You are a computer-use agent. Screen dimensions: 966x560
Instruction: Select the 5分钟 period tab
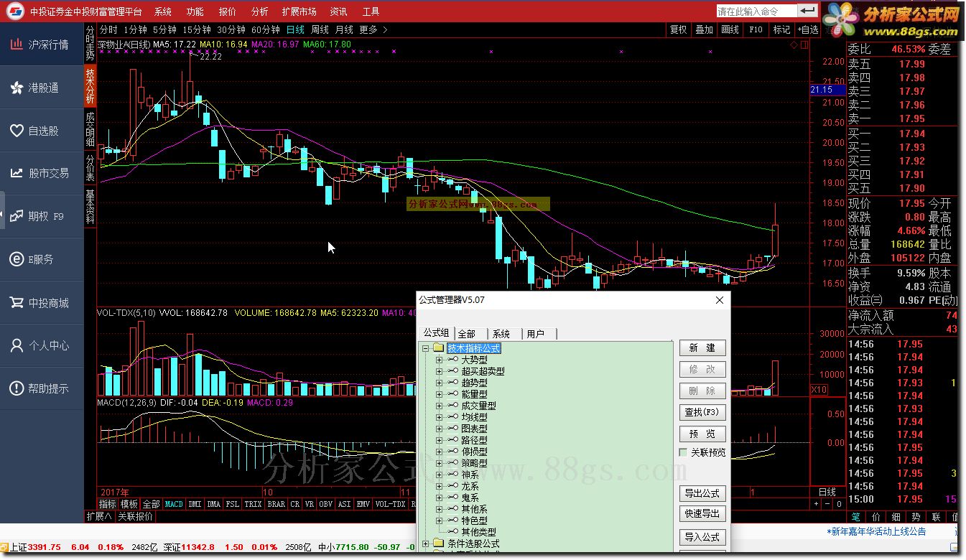click(164, 29)
